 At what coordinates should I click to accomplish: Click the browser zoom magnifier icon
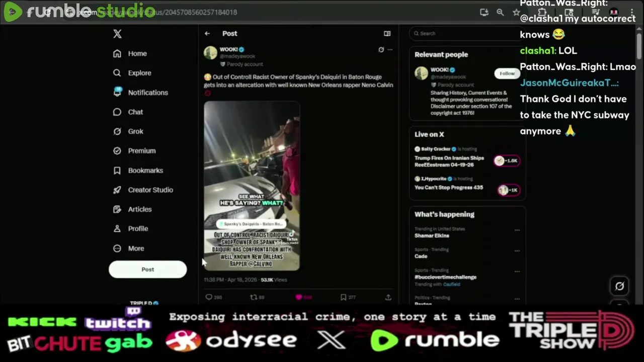[x=500, y=12]
